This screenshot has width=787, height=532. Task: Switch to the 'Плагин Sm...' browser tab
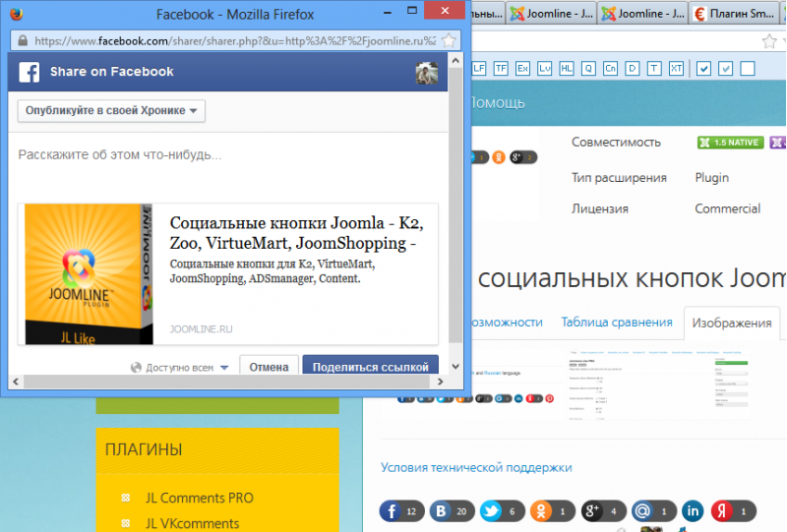click(x=734, y=14)
